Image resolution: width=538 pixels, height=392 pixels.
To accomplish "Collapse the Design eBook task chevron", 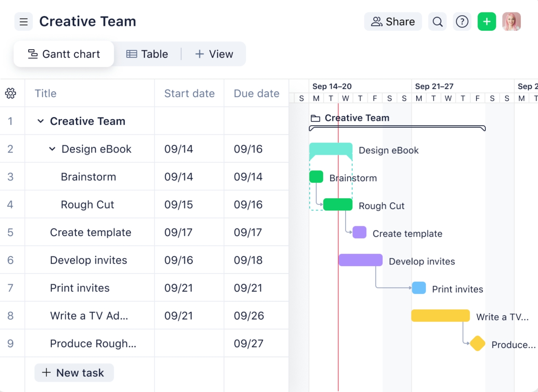I will pyautogui.click(x=52, y=149).
